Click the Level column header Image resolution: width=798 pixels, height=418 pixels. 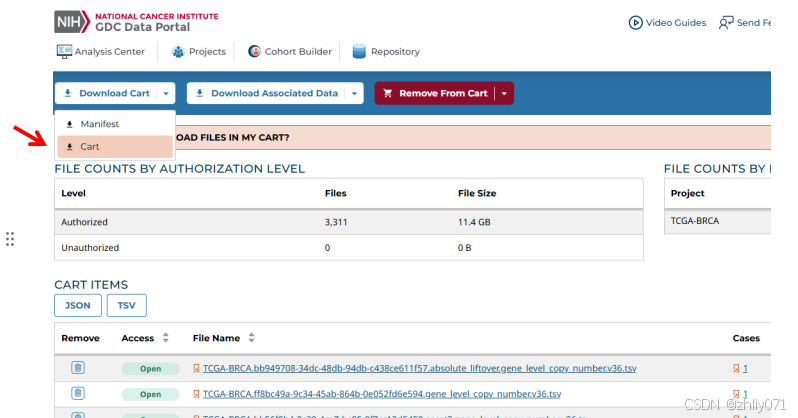(73, 193)
